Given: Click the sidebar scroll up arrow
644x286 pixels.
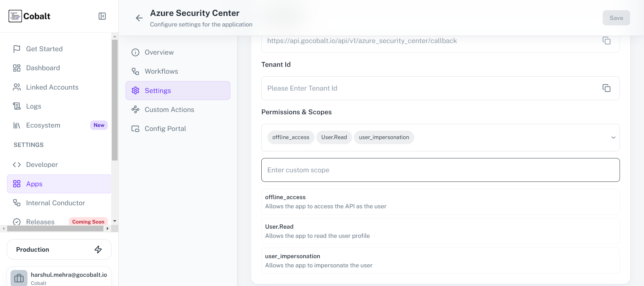Looking at the screenshot, I should (x=115, y=36).
